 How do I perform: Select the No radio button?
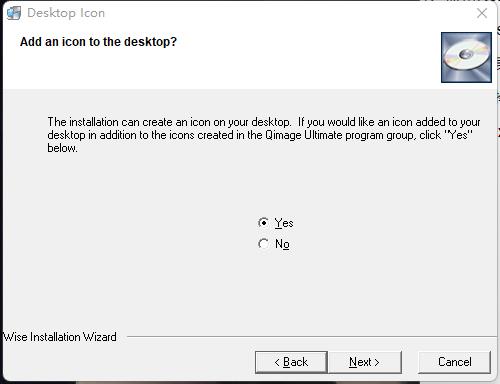point(263,244)
